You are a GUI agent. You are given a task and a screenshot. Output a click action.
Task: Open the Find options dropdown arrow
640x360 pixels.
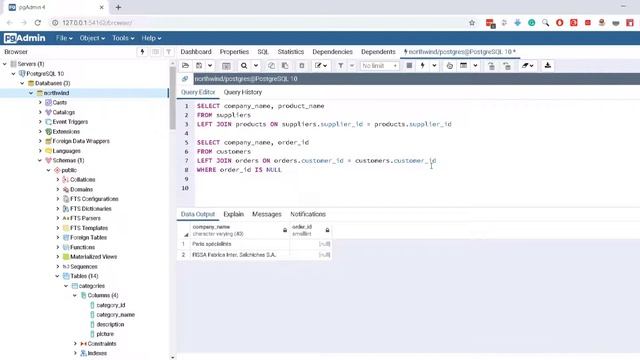(256, 66)
